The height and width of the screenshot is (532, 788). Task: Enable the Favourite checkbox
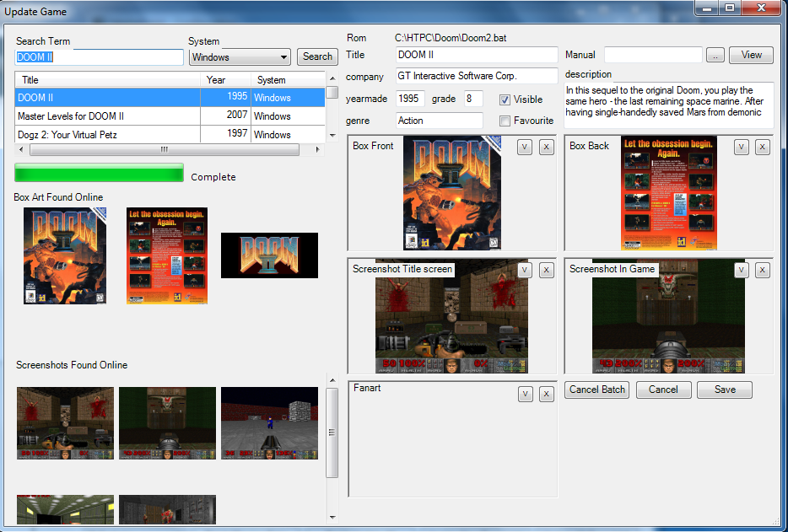pyautogui.click(x=505, y=121)
